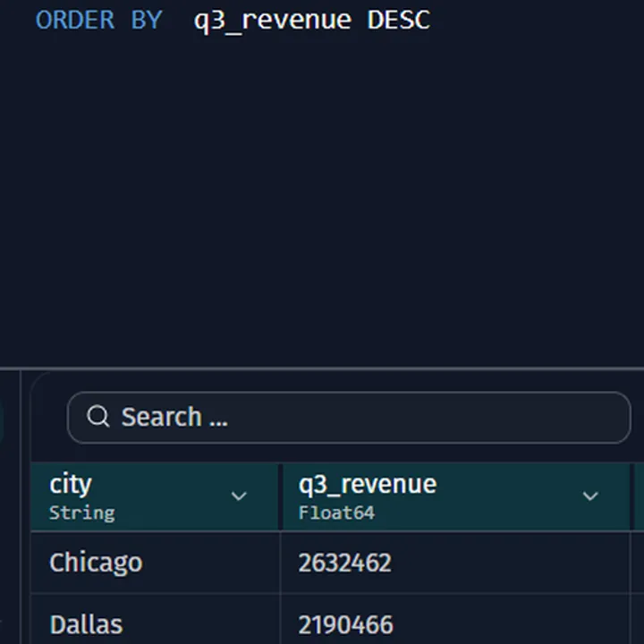This screenshot has width=644, height=644.
Task: Focus the Search results input field
Action: (x=349, y=418)
